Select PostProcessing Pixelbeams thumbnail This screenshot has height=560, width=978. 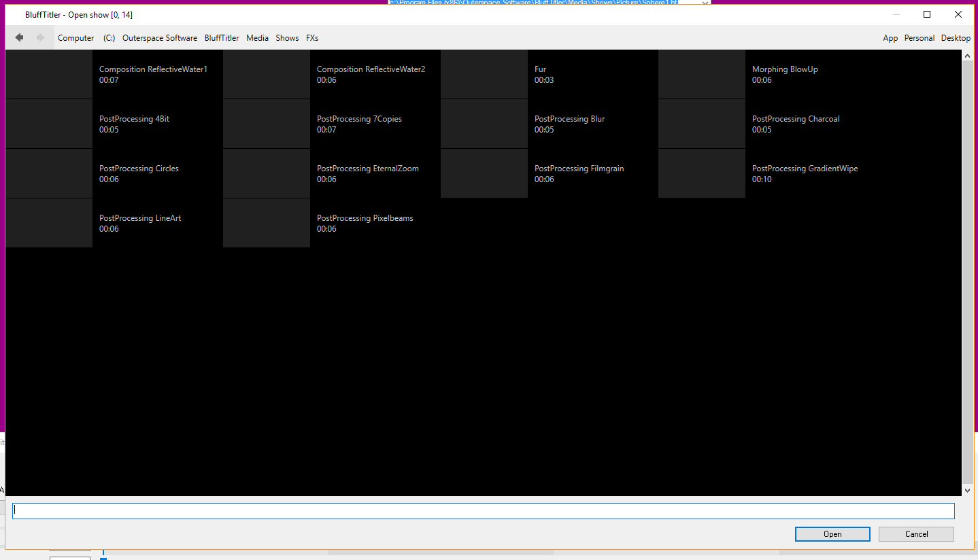click(267, 223)
